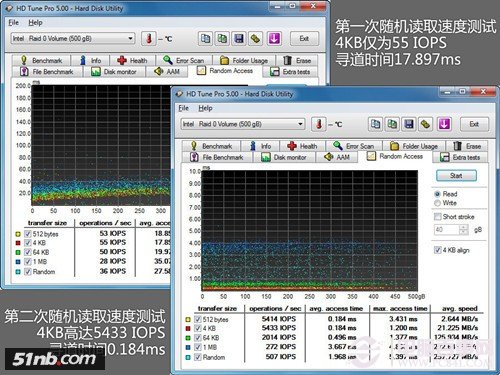Click short stroke gB stepper arrows
Image resolution: width=500 pixels, height=375 pixels.
[464, 229]
